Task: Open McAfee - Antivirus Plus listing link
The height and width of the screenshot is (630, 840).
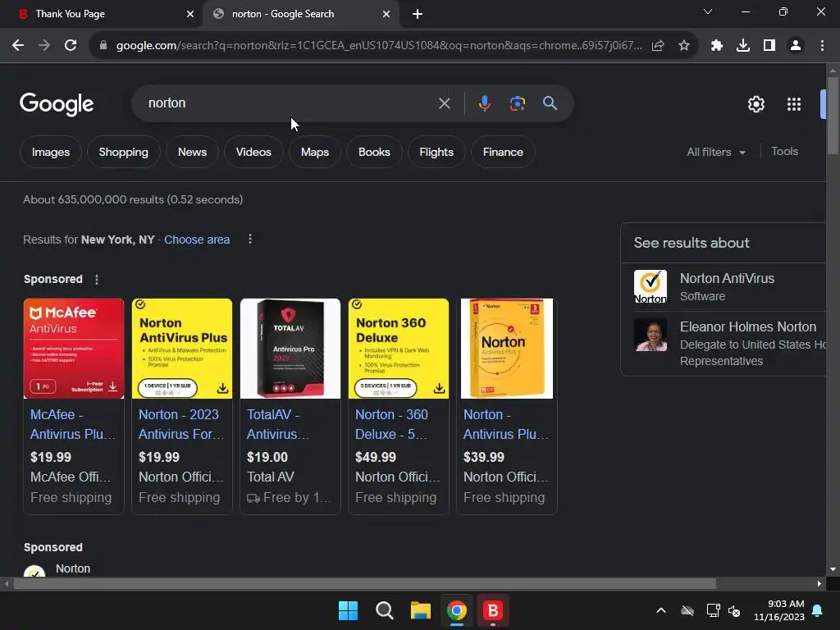Action: 73,424
